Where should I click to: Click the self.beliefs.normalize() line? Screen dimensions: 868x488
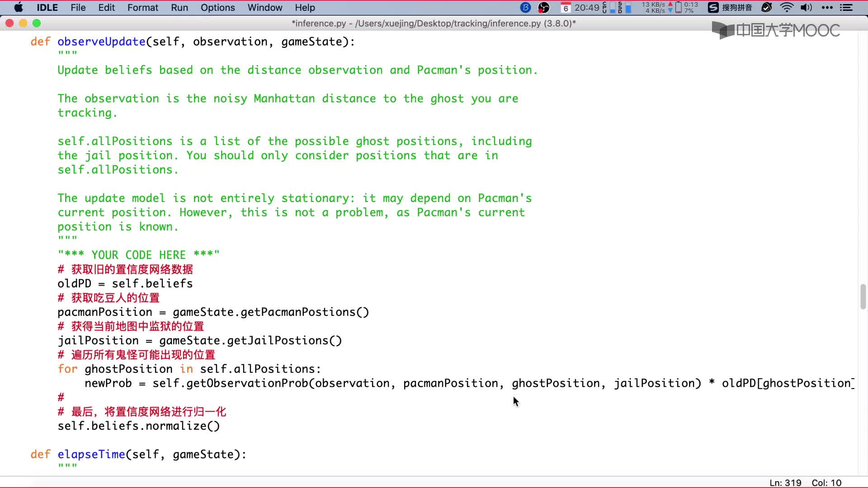pos(139,426)
